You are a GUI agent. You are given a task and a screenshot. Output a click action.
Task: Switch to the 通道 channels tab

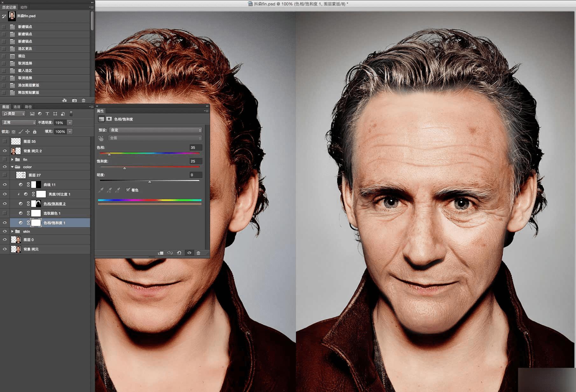point(17,107)
